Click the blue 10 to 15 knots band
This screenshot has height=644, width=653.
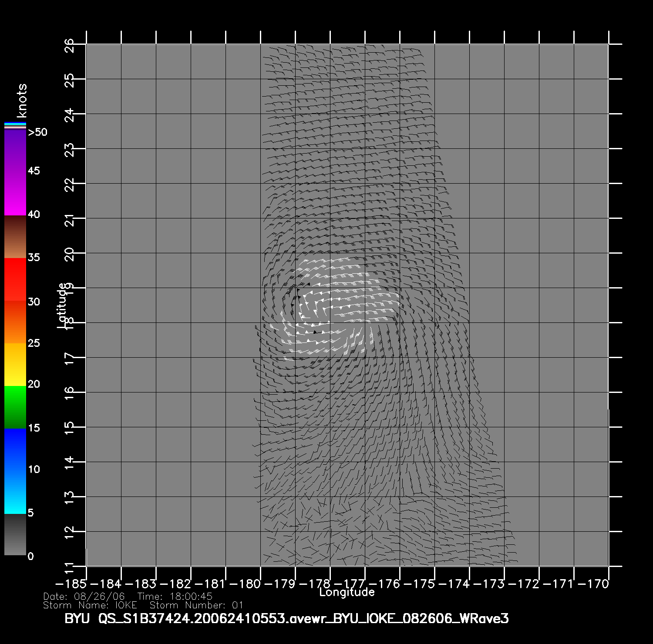pos(15,449)
